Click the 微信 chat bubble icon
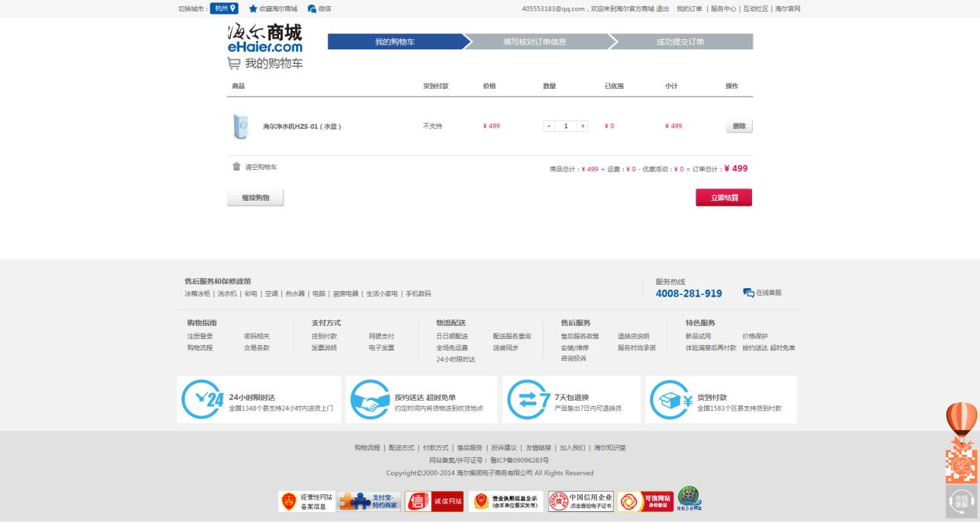 click(x=311, y=8)
